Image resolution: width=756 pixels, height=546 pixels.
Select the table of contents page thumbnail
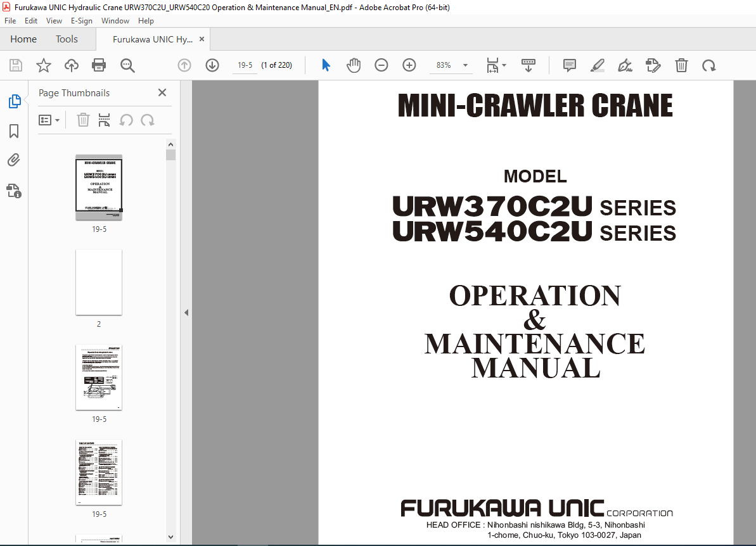99,473
